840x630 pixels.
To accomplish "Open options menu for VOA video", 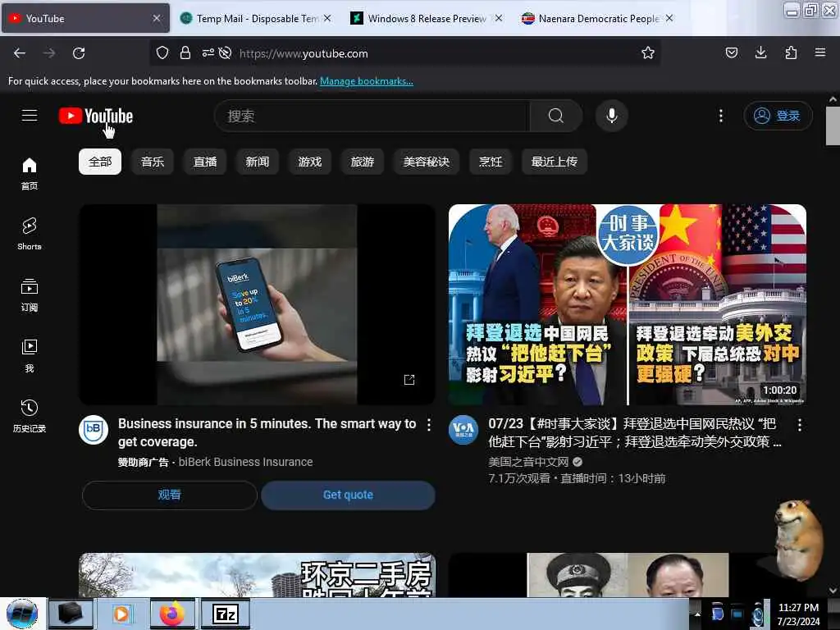I will click(800, 425).
